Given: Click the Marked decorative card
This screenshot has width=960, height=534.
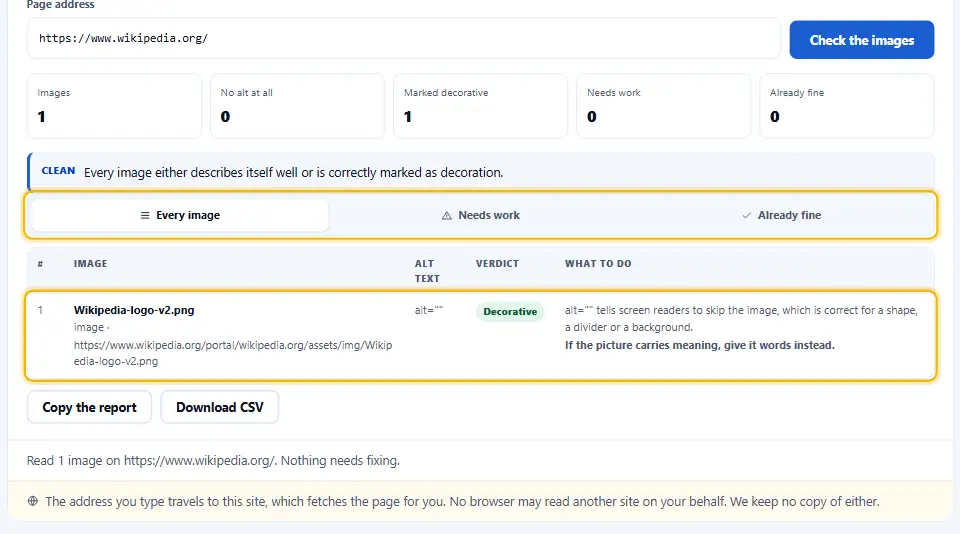Looking at the screenshot, I should (x=481, y=106).
